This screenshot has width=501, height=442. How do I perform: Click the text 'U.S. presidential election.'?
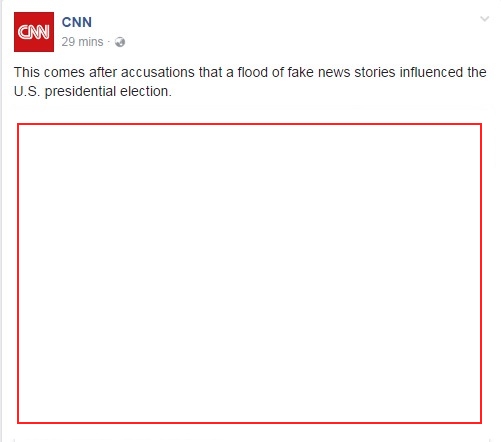(93, 91)
